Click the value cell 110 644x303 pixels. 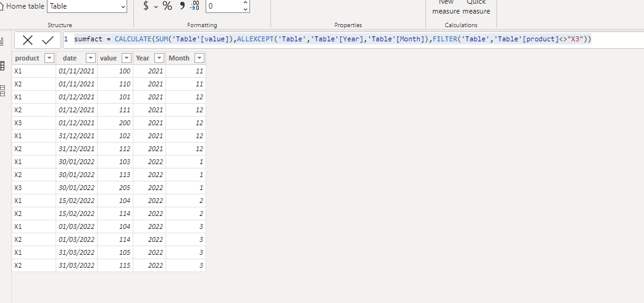click(115, 84)
